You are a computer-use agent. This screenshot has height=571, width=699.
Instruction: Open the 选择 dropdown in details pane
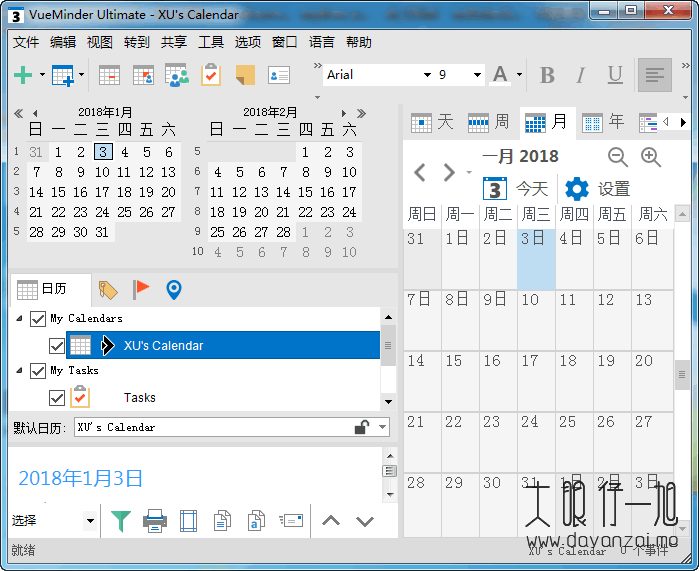click(90, 521)
